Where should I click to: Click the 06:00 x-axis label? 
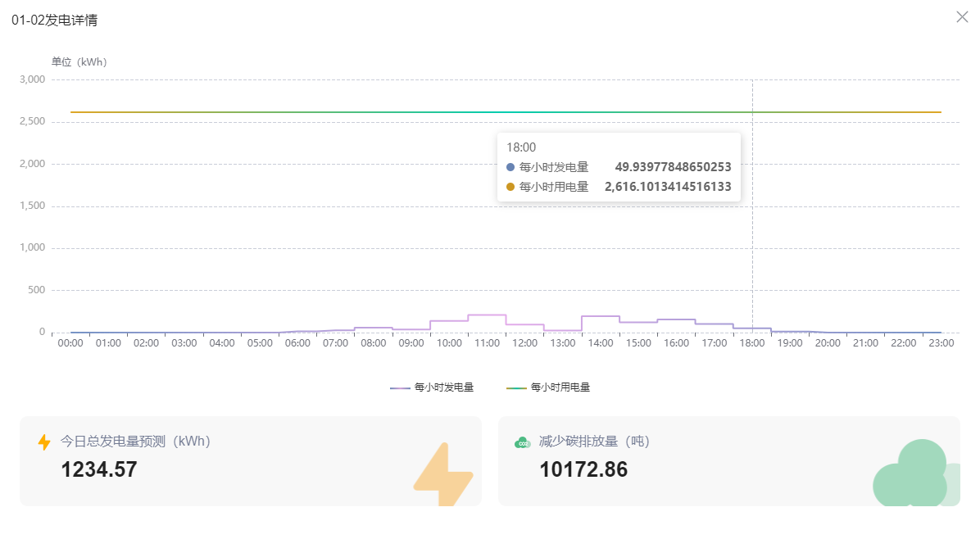tap(297, 343)
